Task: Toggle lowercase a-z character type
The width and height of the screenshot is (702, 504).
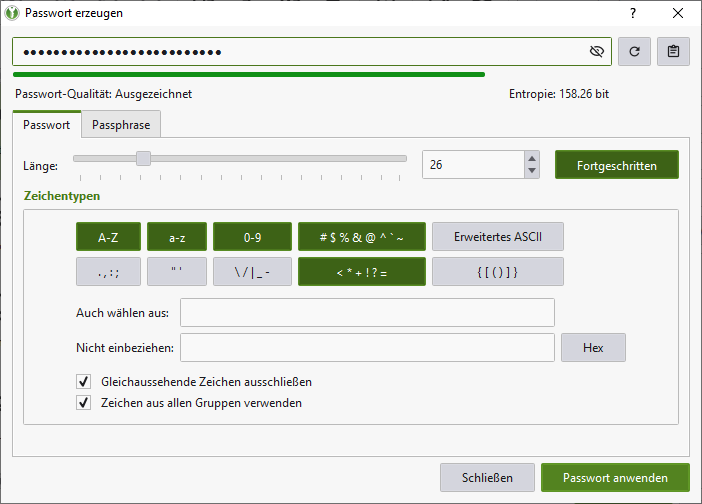Action: click(x=177, y=237)
